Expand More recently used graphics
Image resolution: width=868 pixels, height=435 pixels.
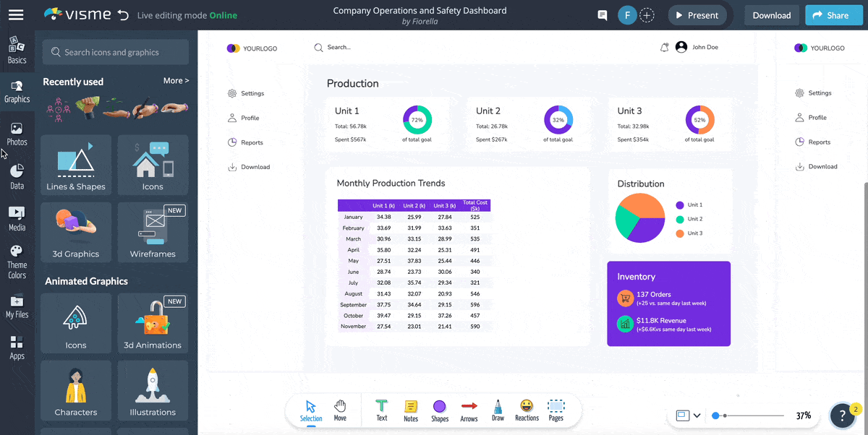[176, 81]
